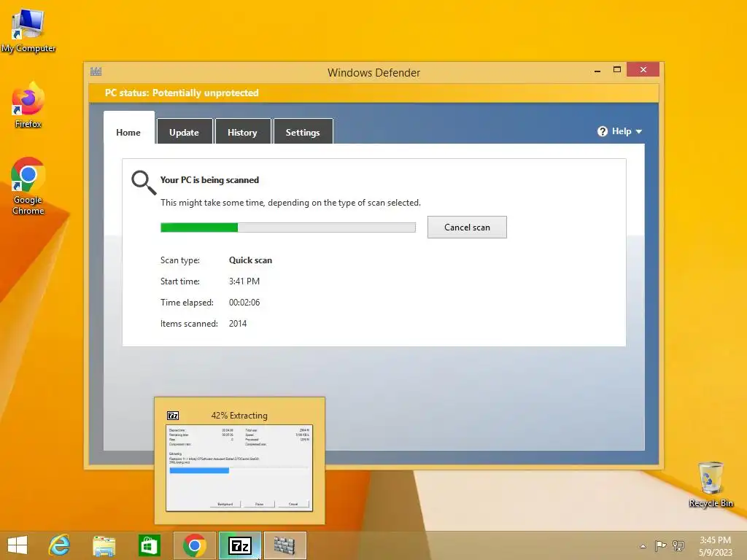Open the Google Chrome desktop shortcut
Screen dimensions: 747x560
[28, 186]
